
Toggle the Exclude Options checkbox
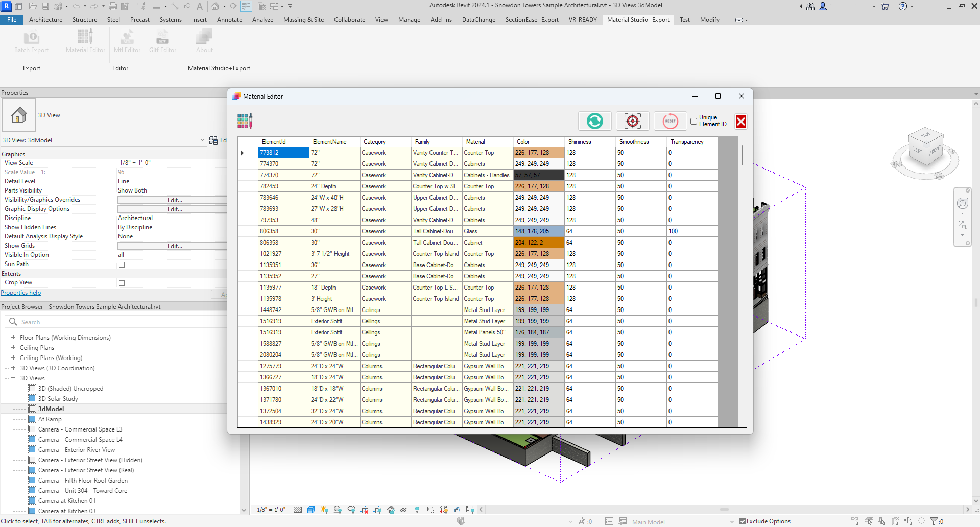743,521
